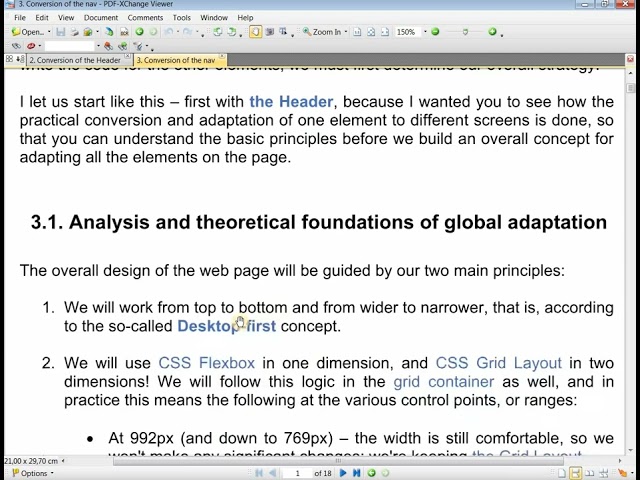Click the 'Desktop first' link
Viewport: 640px width, 480px height.
pyautogui.click(x=227, y=326)
